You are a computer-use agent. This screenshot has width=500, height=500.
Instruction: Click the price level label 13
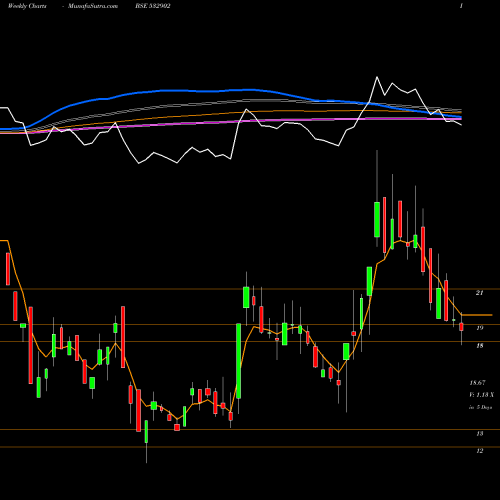tap(479, 434)
